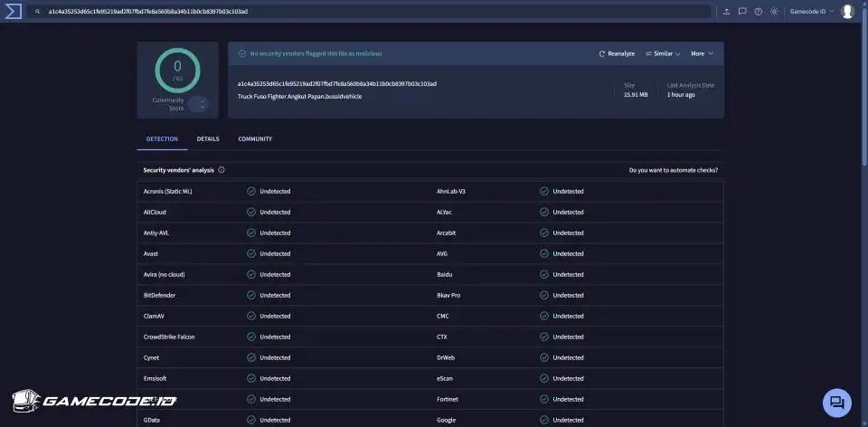Click the Reanalyze refresh icon

602,53
